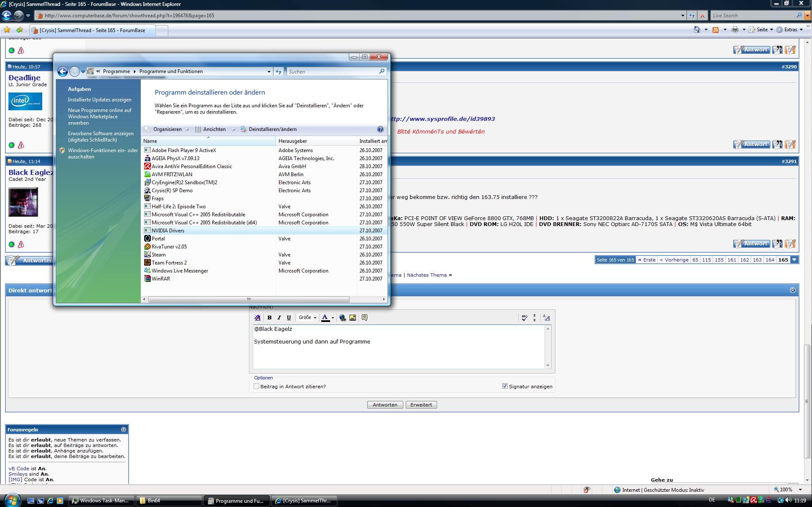This screenshot has height=507, width=812.
Task: Uncheck the 'Signatur anzeigen' checkbox
Action: point(505,386)
